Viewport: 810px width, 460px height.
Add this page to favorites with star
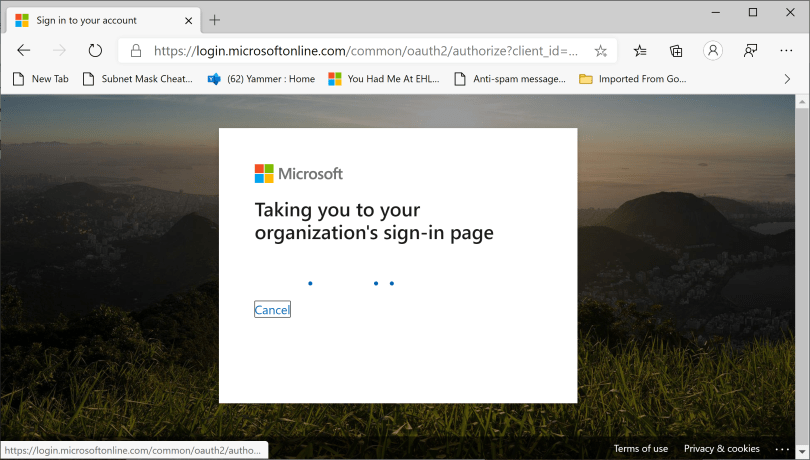(x=600, y=50)
